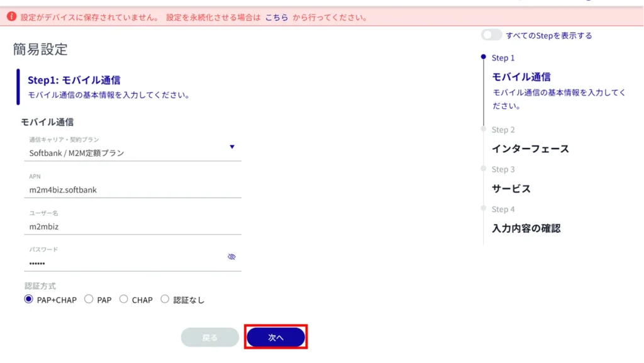Screen dimensions: 644x363
Task: Follow the こちら link in the warning banner
Action: tap(277, 18)
